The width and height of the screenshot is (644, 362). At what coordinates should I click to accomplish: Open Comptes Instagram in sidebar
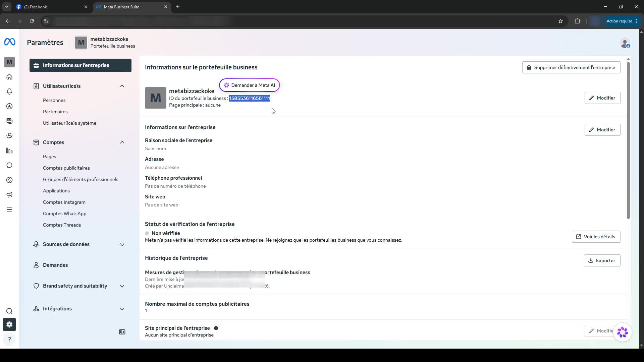64,202
